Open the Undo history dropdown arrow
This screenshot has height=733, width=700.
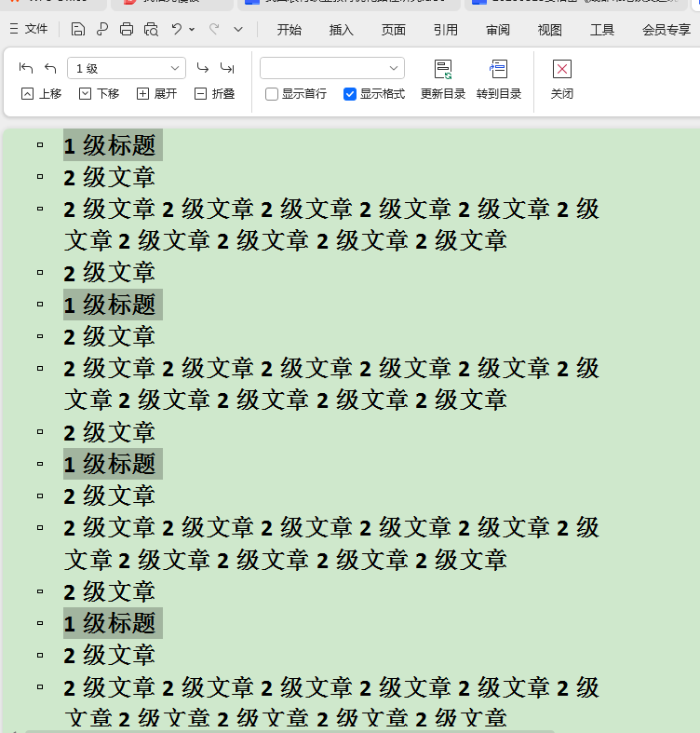pos(192,30)
